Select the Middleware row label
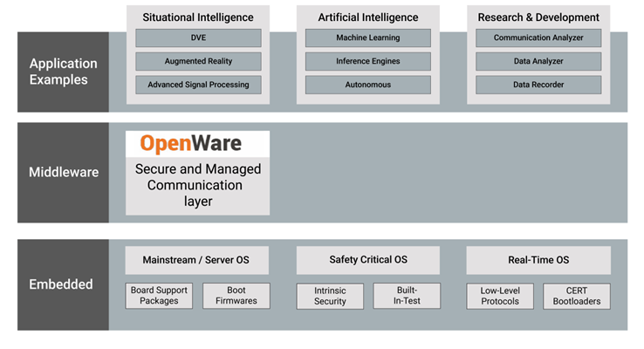Screen dimensions: 644x349 (x=62, y=172)
